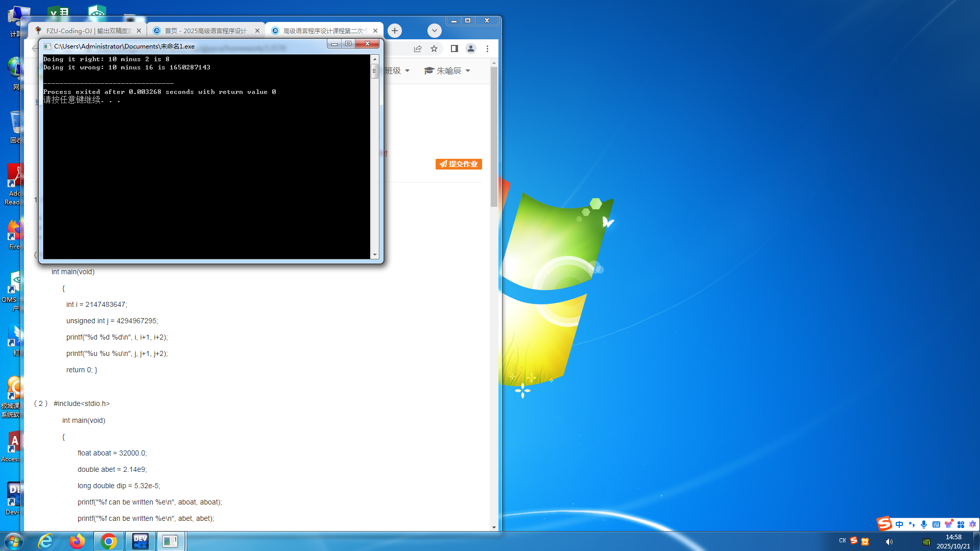The height and width of the screenshot is (551, 980).
Task: Minimize the console window
Action: (x=334, y=44)
